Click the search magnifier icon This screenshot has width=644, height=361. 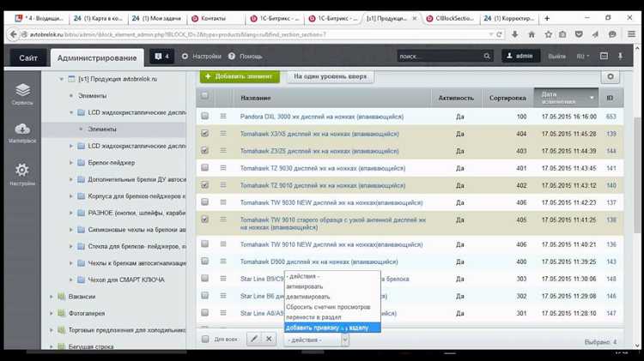(x=487, y=57)
